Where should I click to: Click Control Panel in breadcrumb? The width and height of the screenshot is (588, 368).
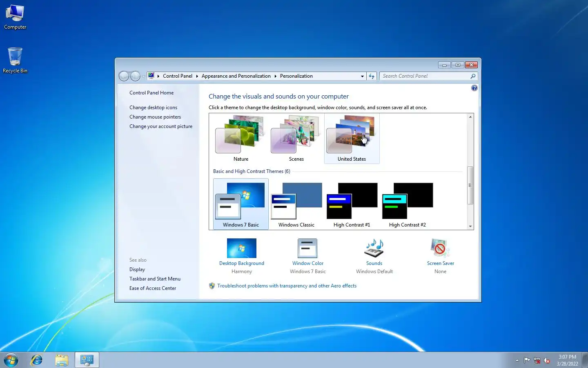tap(177, 76)
